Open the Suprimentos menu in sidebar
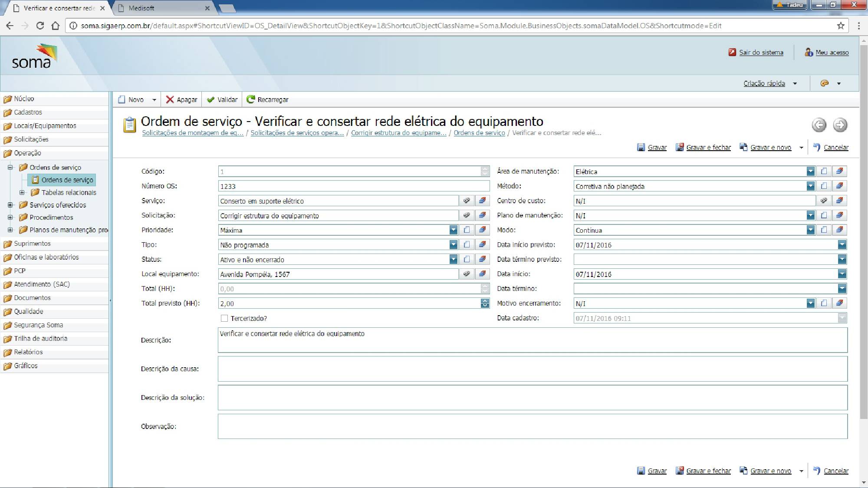This screenshot has height=488, width=868. [32, 244]
